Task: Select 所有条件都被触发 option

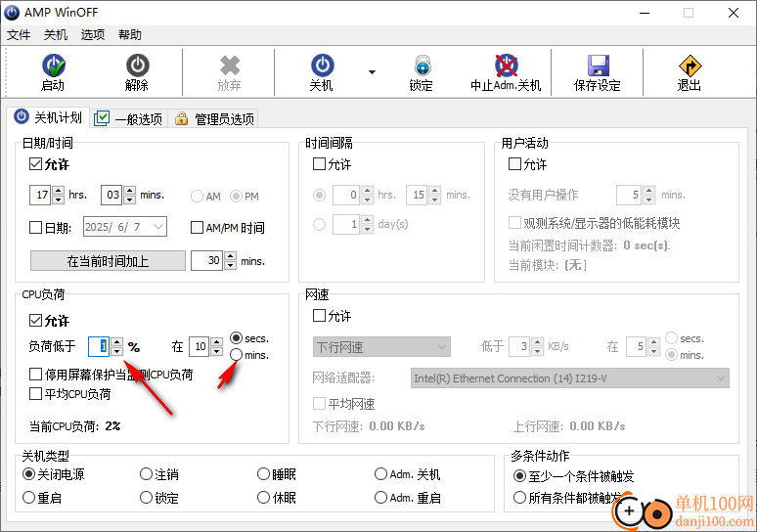Action: point(519,497)
